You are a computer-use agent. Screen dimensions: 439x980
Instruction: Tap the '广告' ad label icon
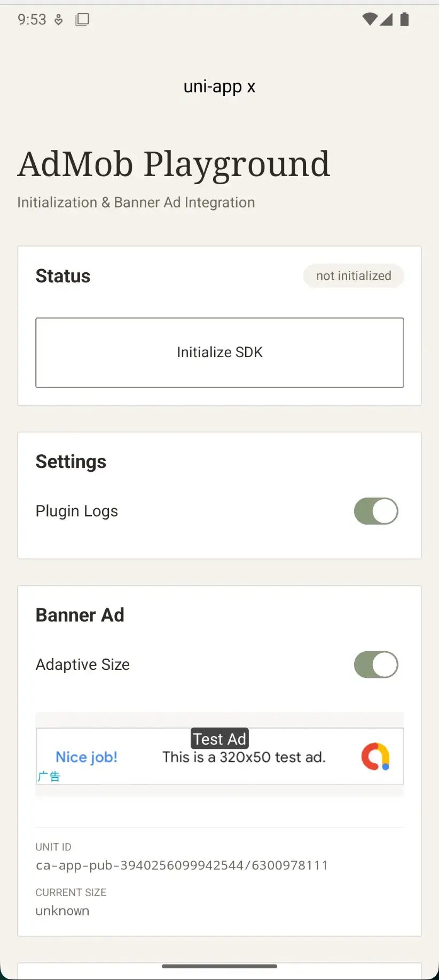point(49,776)
